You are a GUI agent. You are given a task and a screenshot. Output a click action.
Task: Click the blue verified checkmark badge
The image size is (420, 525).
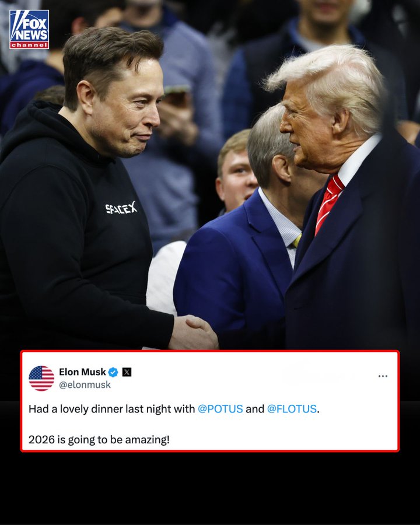(x=113, y=372)
